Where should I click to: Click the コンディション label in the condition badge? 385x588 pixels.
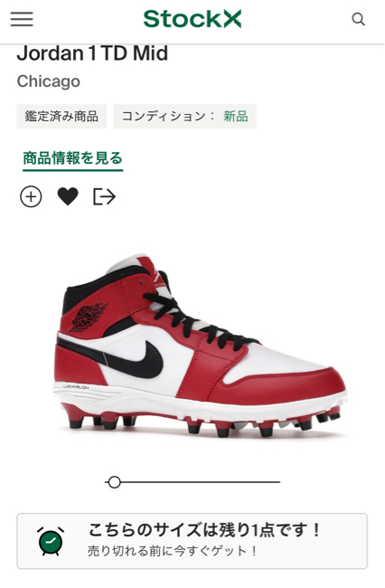164,117
